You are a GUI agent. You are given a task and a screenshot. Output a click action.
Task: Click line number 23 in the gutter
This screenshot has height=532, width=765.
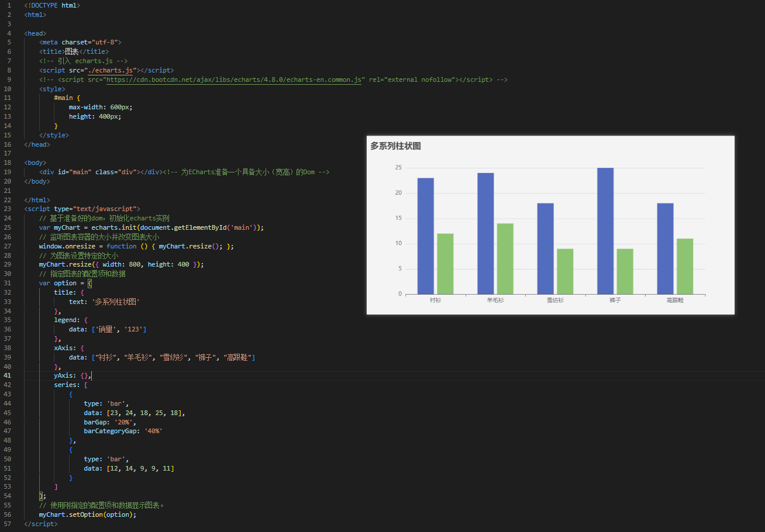pyautogui.click(x=7, y=209)
